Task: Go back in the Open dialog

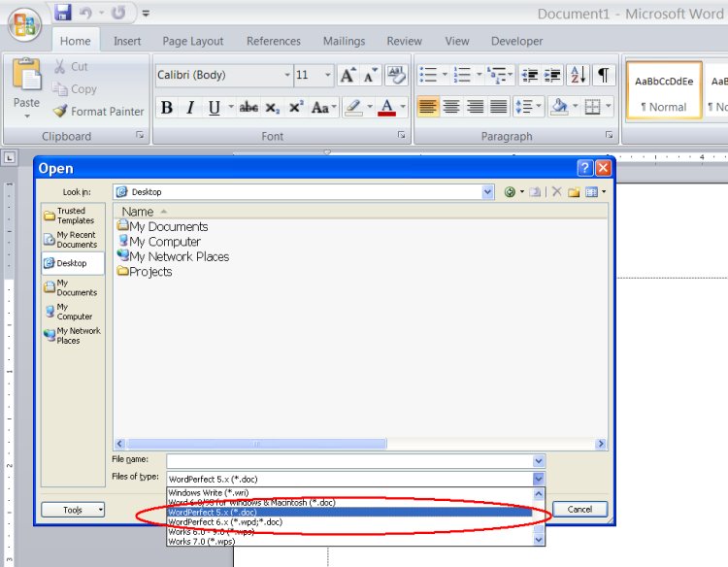Action: 510,192
